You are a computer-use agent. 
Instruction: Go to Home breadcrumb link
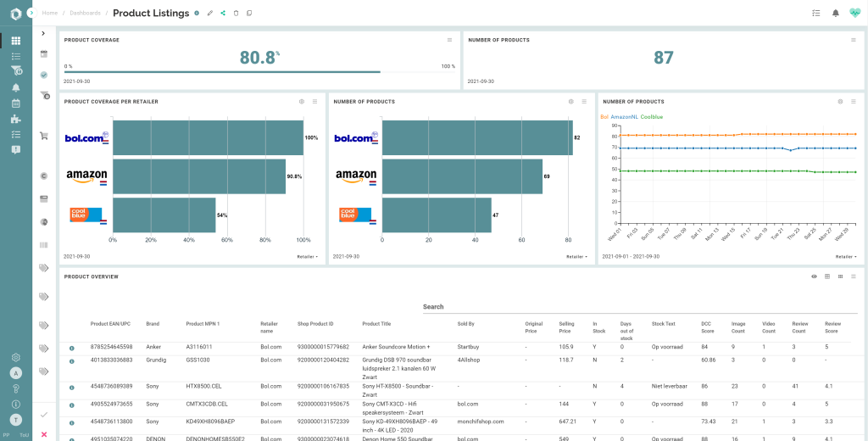click(x=50, y=13)
